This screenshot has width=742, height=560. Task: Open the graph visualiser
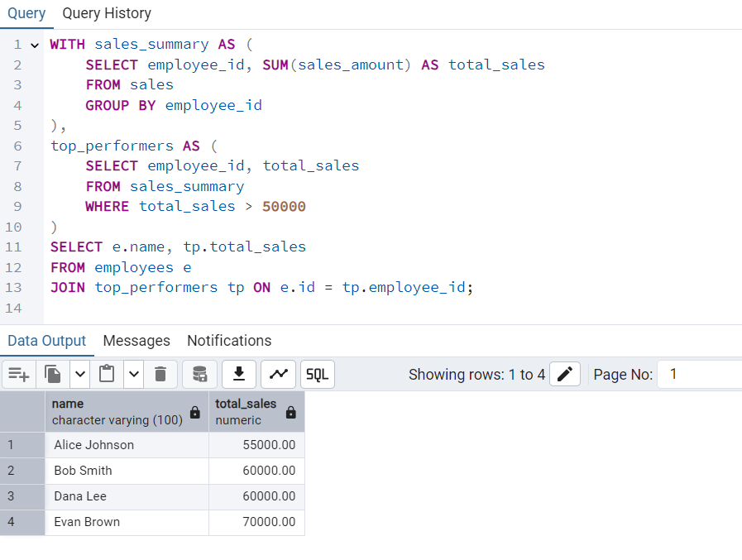[278, 374]
